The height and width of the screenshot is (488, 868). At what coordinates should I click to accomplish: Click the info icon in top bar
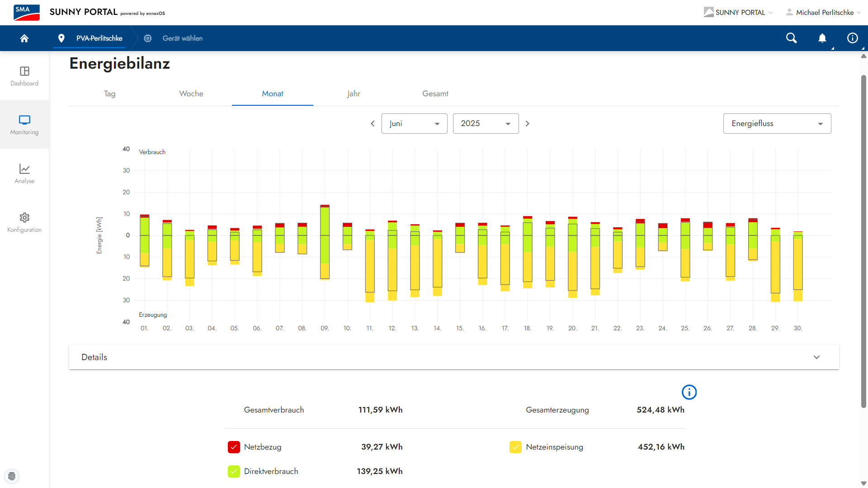[x=852, y=38]
